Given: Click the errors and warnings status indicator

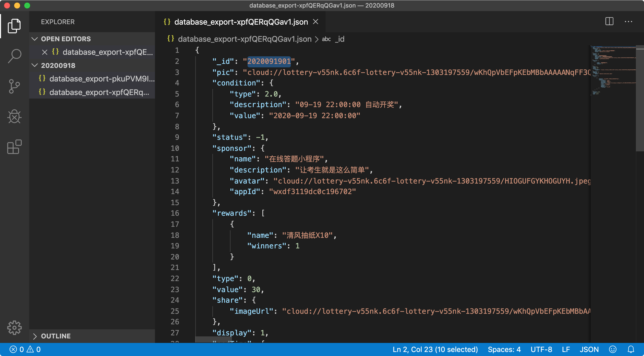Looking at the screenshot, I should [x=25, y=349].
